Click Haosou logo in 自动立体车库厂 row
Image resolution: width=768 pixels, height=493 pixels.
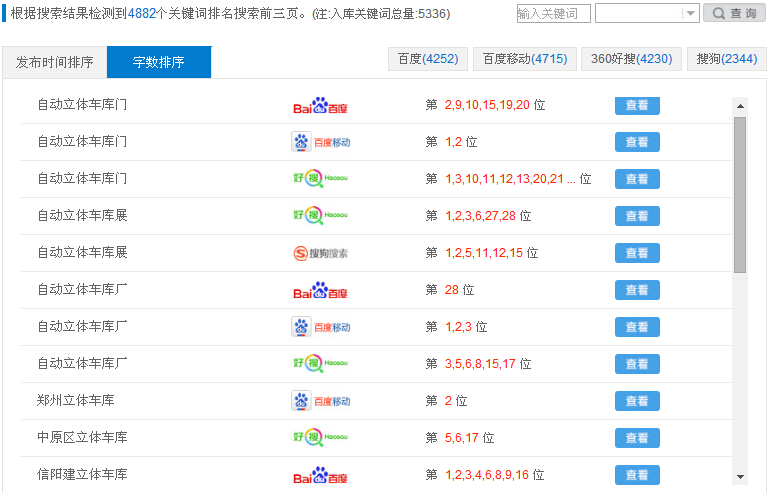click(x=320, y=364)
